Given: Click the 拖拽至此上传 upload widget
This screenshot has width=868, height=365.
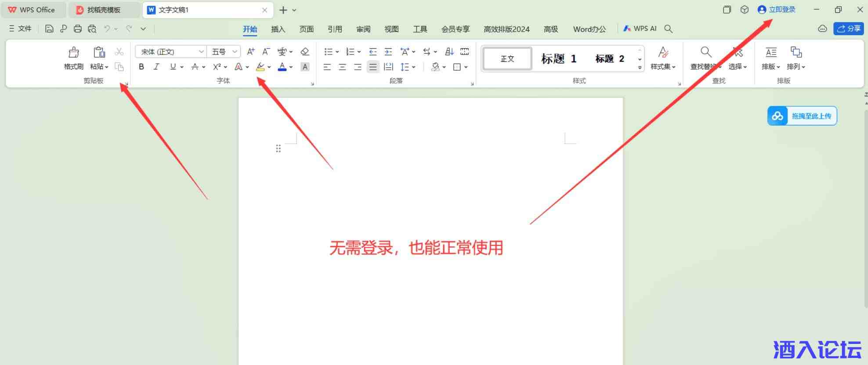Looking at the screenshot, I should [802, 116].
